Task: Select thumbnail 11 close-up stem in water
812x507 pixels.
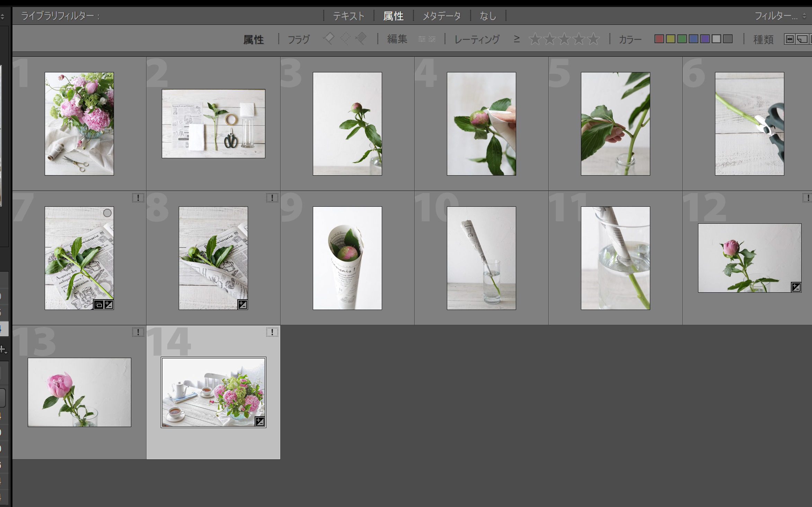Action: 616,258
